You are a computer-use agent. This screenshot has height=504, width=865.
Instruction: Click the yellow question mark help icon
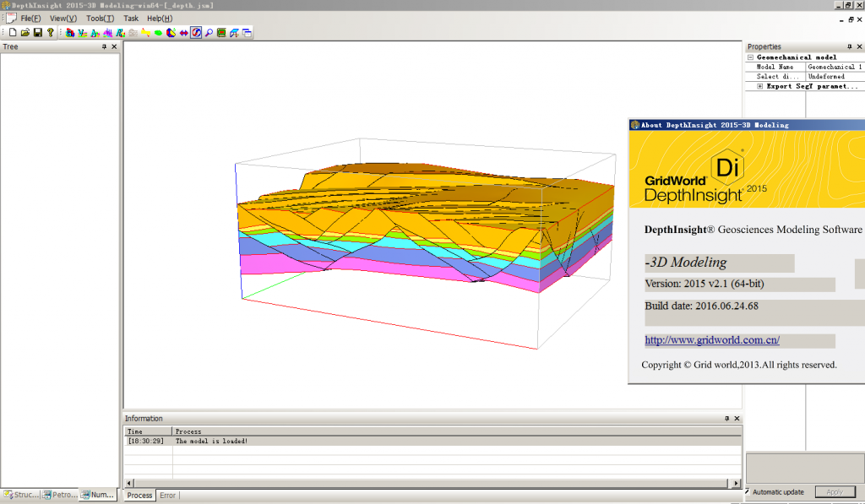coord(50,33)
